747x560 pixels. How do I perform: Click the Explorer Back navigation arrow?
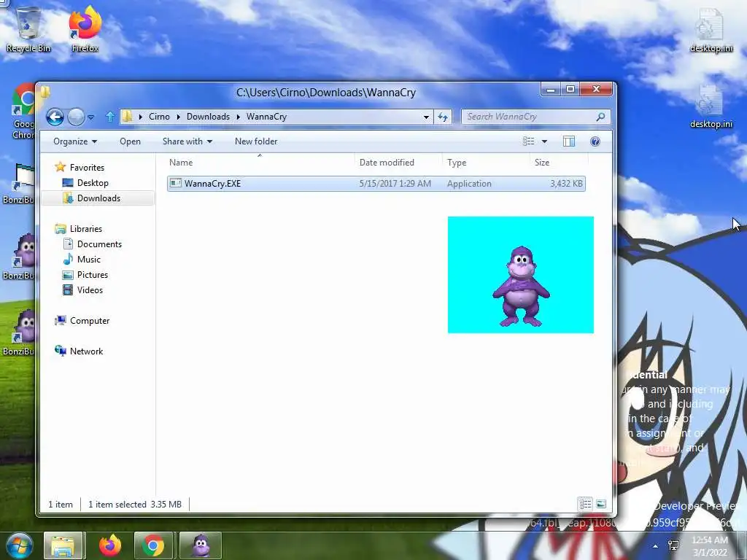pos(55,117)
